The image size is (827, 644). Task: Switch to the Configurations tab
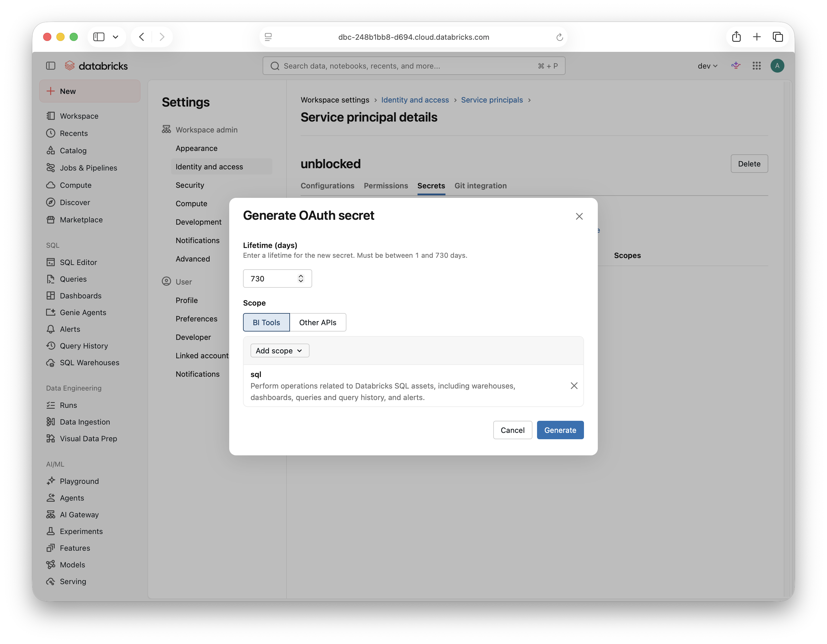point(327,185)
